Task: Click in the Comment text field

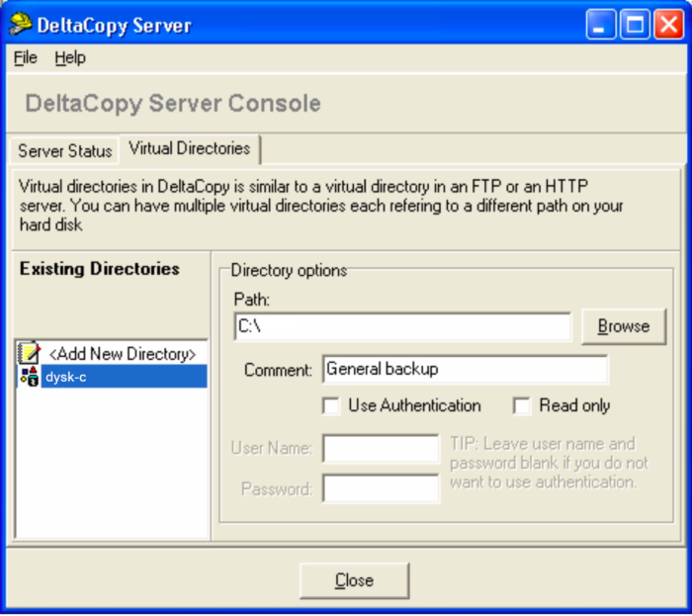Action: coord(466,369)
